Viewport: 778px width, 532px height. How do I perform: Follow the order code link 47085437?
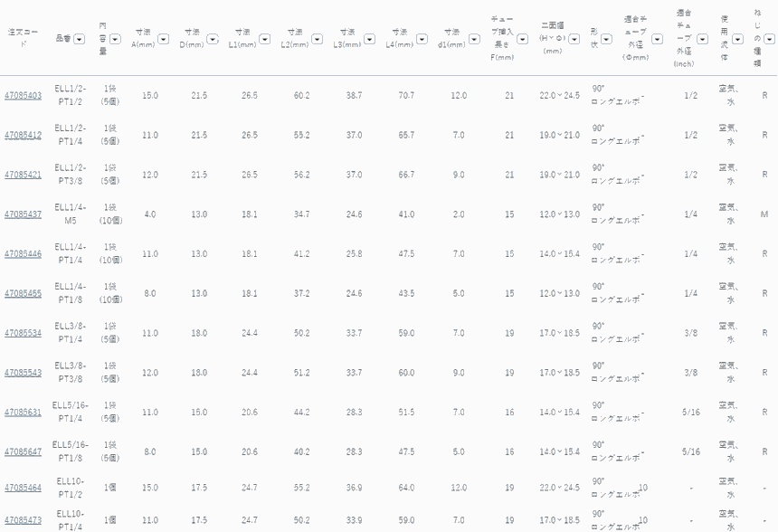click(x=23, y=214)
